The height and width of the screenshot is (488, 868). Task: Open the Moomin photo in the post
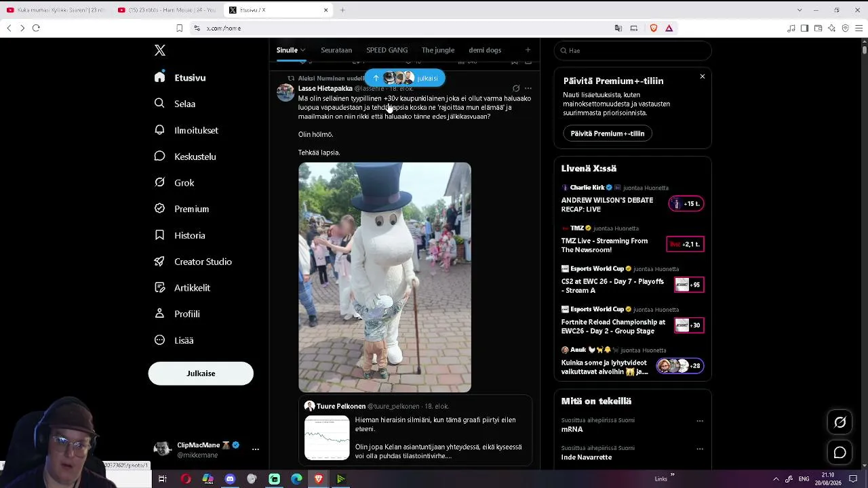point(384,277)
